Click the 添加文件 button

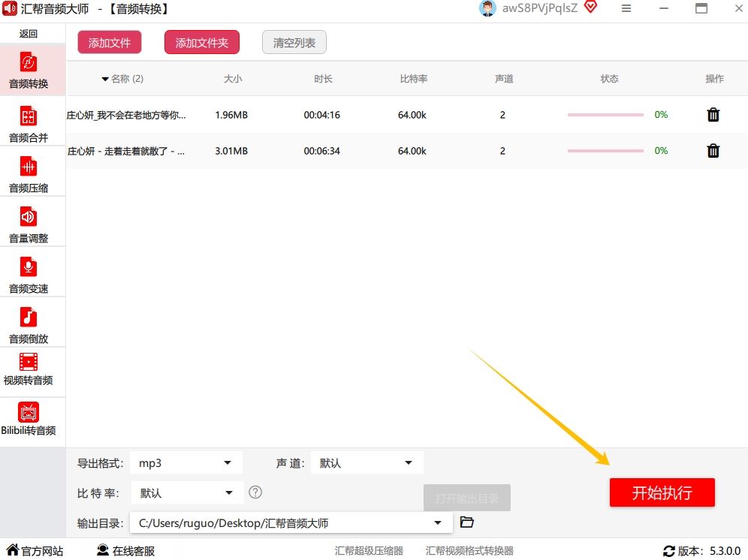tap(110, 43)
